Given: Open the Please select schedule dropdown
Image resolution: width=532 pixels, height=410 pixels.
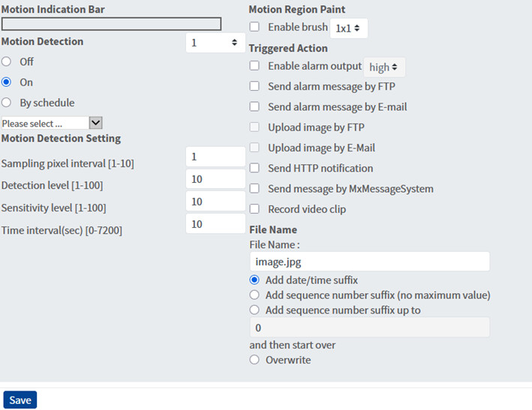Looking at the screenshot, I should [52, 123].
